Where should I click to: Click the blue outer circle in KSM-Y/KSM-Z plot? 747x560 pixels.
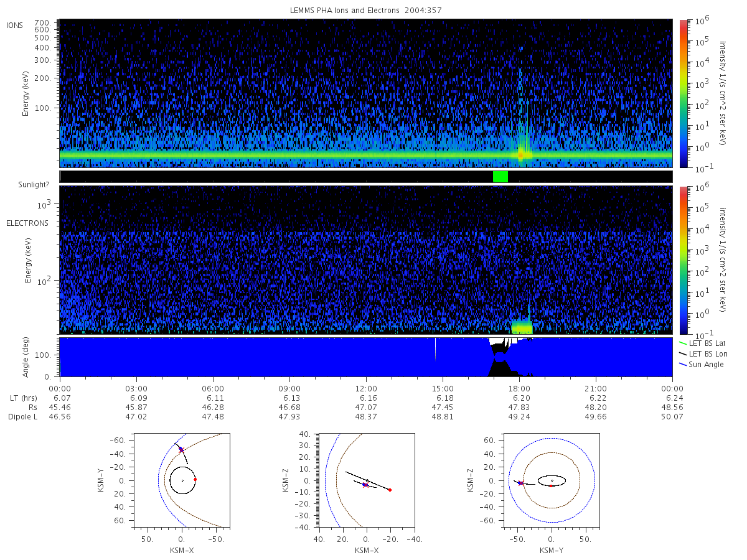click(552, 480)
